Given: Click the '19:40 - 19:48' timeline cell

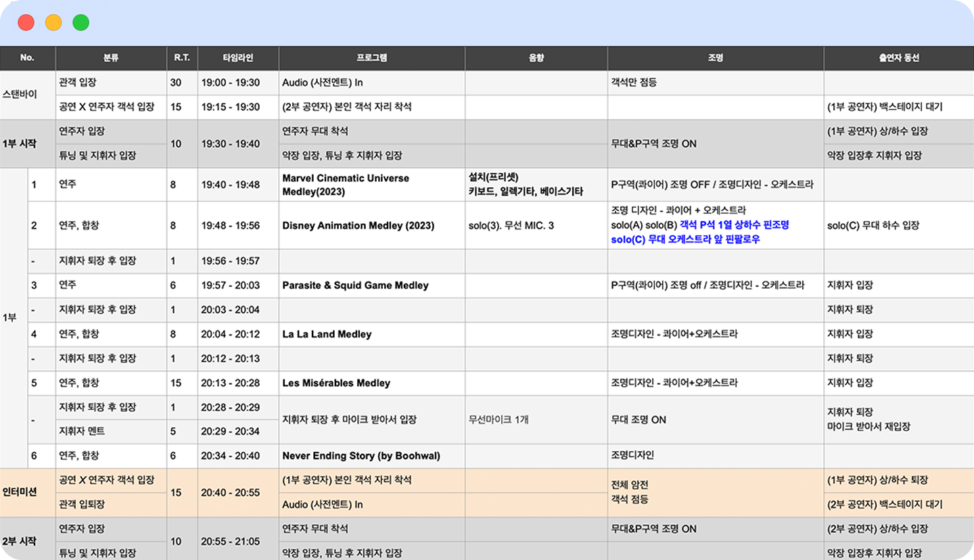Looking at the screenshot, I should coord(237,185).
